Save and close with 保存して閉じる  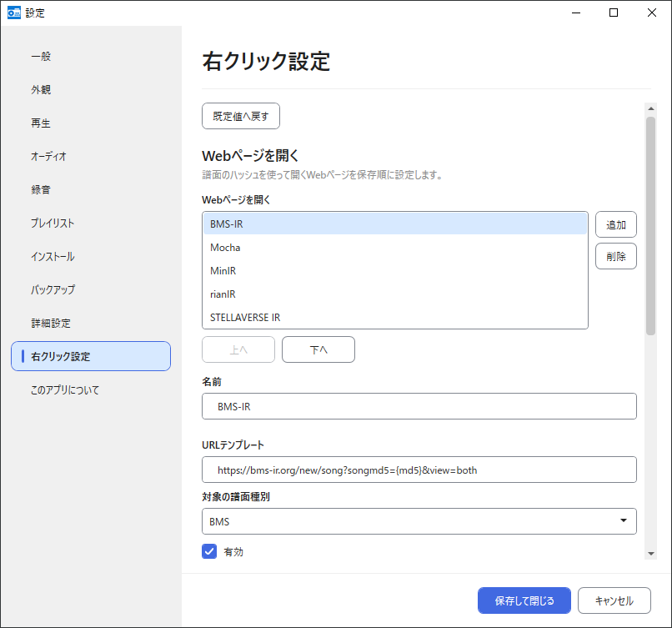[x=524, y=600]
